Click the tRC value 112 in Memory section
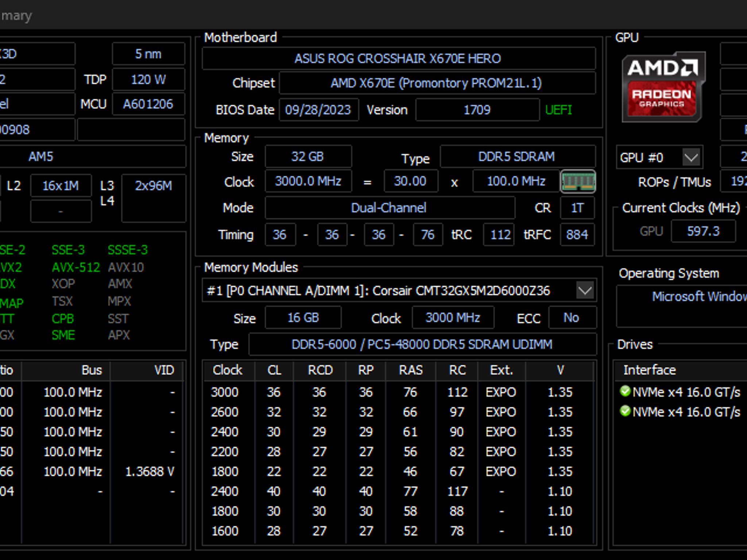This screenshot has width=747, height=560. [499, 234]
